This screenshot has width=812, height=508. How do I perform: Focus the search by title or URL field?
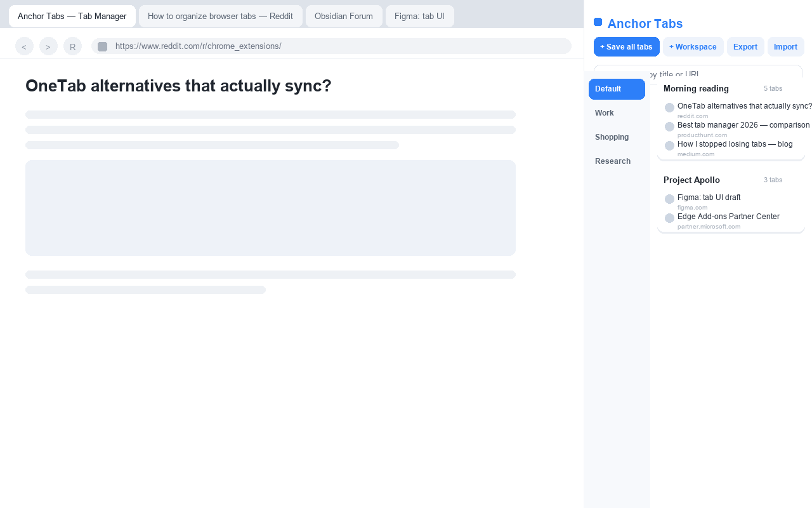point(698,74)
